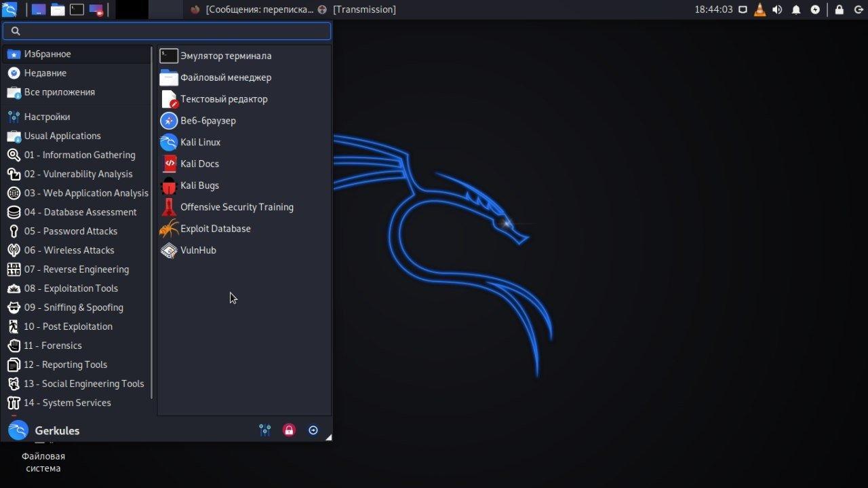The height and width of the screenshot is (488, 868).
Task: Open the Usual Applications category
Action: tap(77, 136)
